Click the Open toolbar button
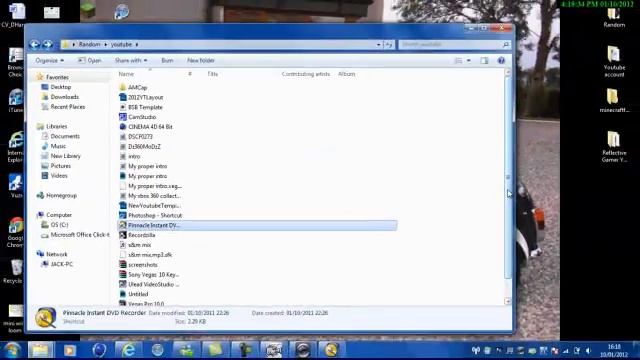 click(x=89, y=60)
